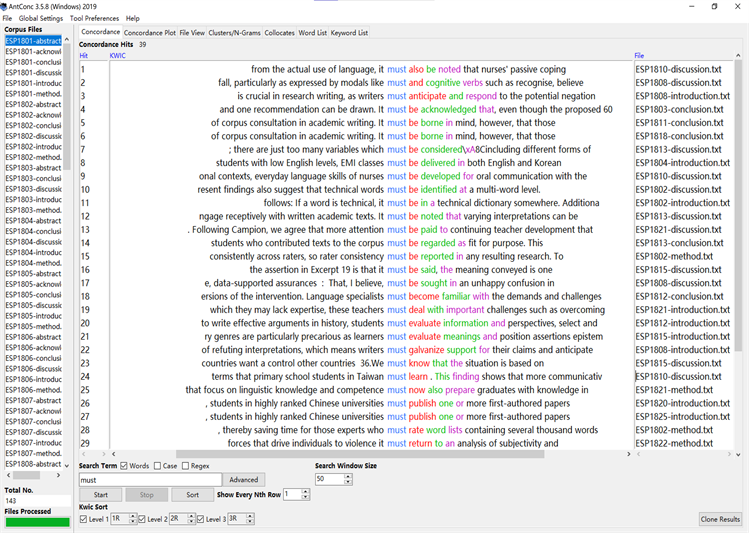Increase the Show Every Nth Row value
749x533 pixels.
306,491
